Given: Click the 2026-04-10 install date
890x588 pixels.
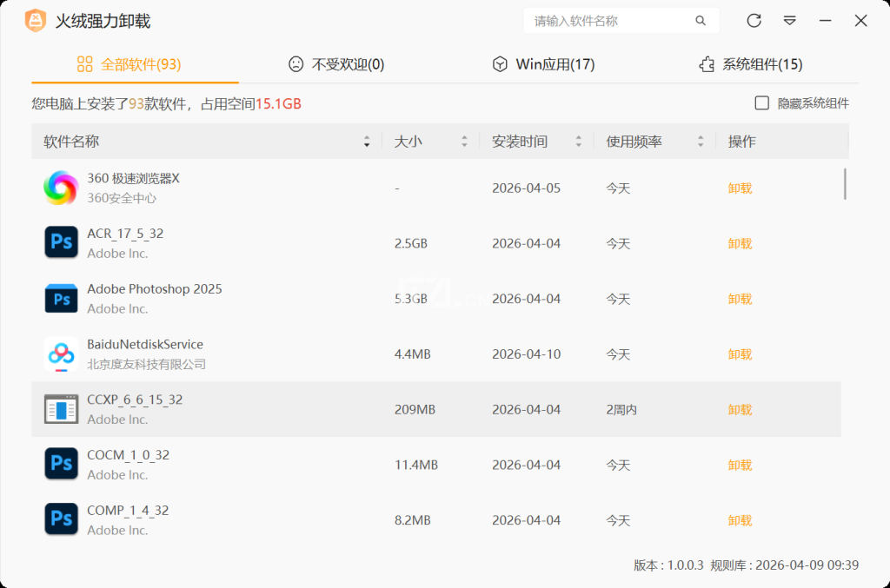Looking at the screenshot, I should [x=526, y=354].
